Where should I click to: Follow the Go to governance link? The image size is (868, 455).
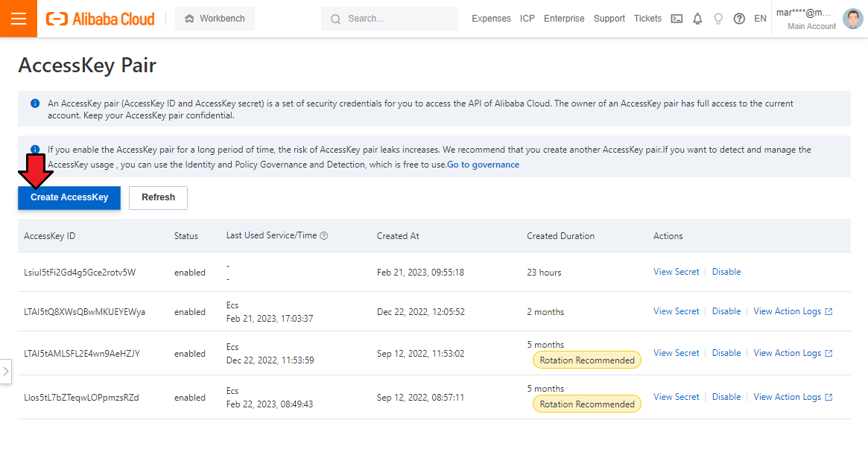click(483, 165)
